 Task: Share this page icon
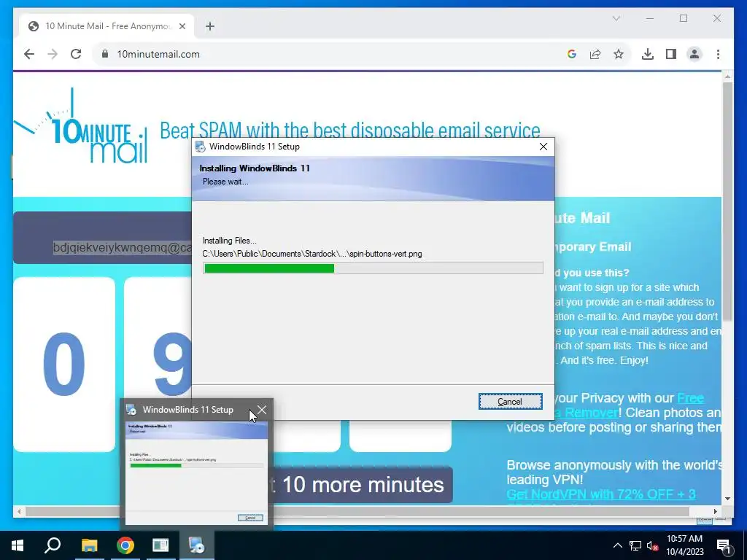(595, 54)
